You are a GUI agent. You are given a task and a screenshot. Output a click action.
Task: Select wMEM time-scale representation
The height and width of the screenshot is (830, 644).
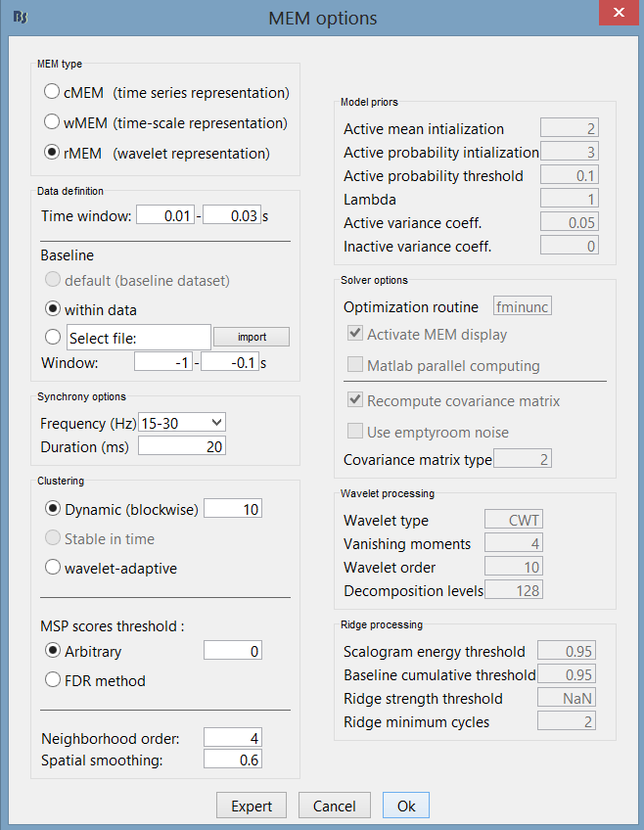(x=52, y=123)
